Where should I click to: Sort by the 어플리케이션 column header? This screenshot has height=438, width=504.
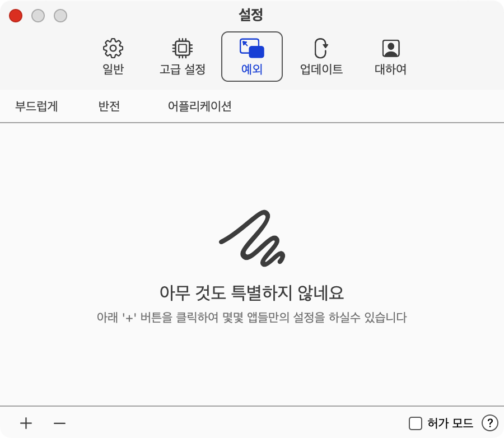point(199,106)
